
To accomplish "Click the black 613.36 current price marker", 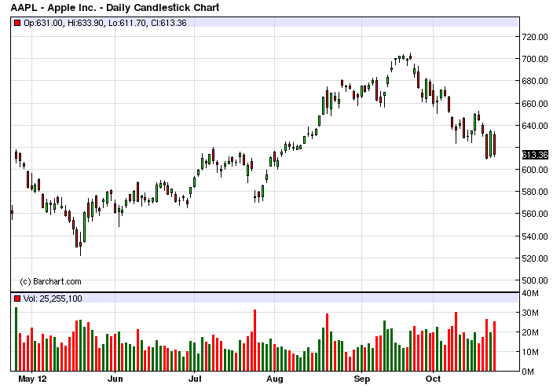I will coord(535,155).
